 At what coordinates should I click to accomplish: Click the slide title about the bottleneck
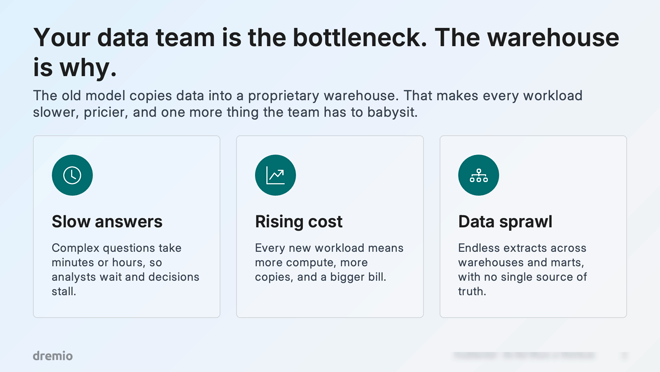pos(326,52)
